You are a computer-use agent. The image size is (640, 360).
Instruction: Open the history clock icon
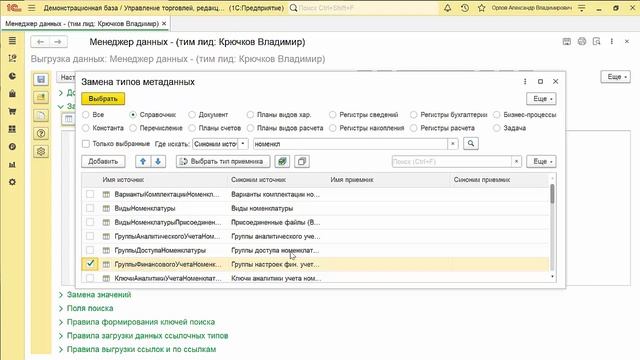(x=464, y=8)
